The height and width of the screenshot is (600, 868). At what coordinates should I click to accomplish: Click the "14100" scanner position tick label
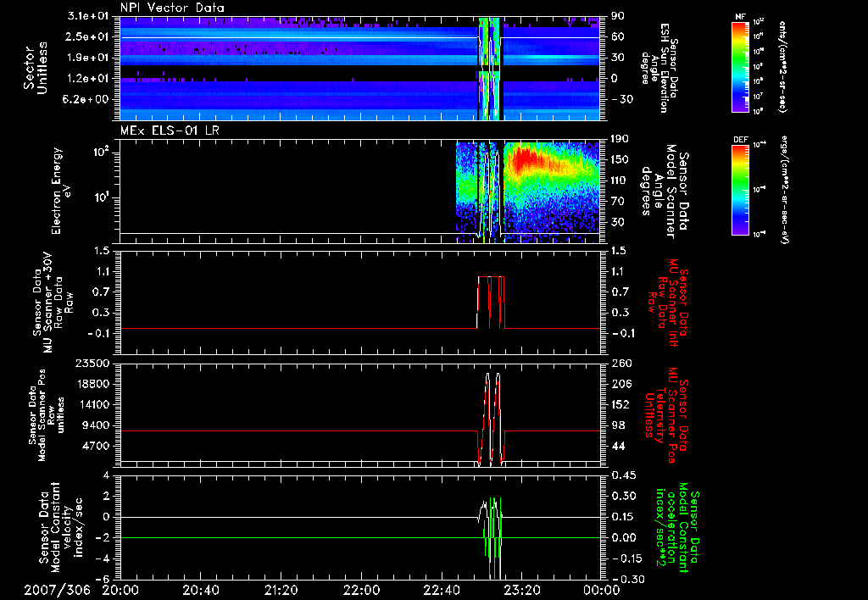pyautogui.click(x=92, y=404)
